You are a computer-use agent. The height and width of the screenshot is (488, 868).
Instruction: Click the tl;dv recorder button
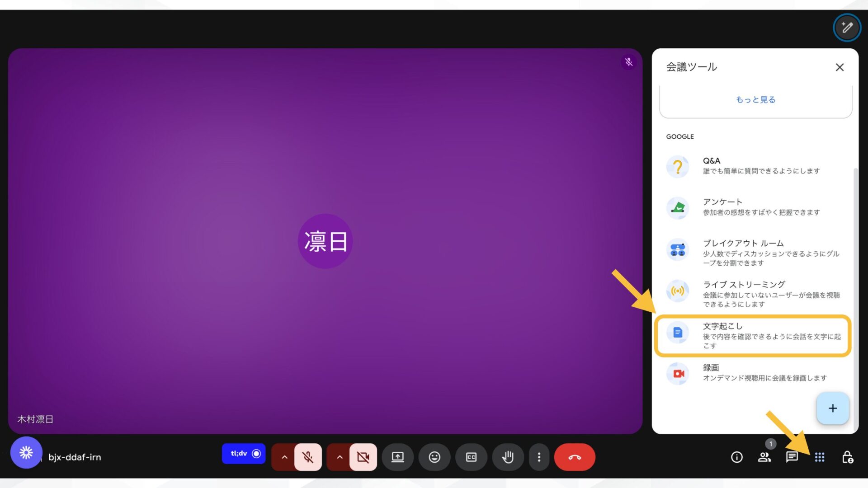(x=244, y=454)
